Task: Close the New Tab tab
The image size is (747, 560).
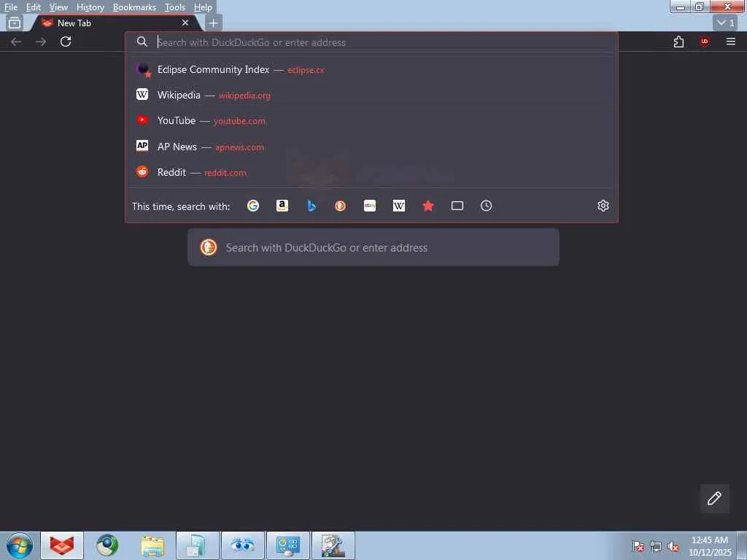Action: pyautogui.click(x=185, y=23)
